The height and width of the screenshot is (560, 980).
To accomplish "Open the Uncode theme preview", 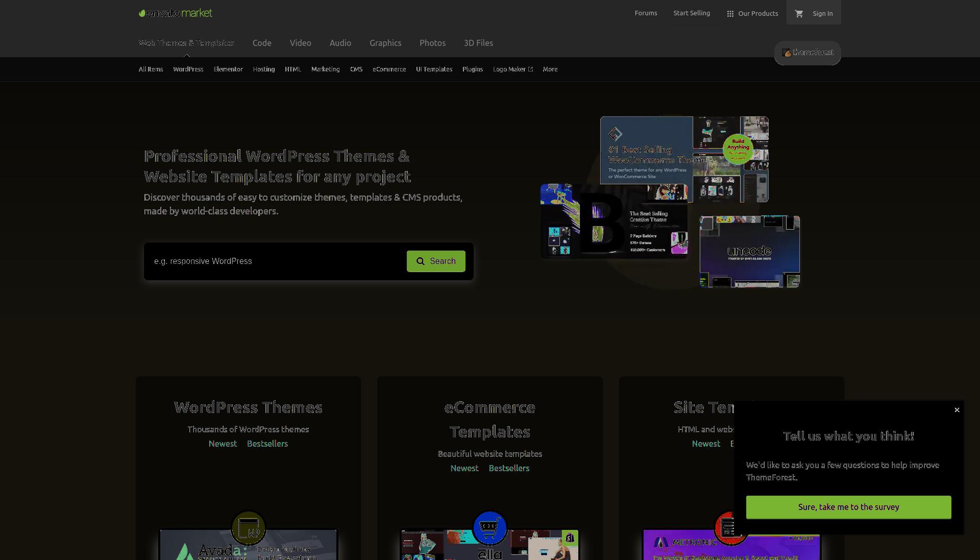I will coord(750,252).
